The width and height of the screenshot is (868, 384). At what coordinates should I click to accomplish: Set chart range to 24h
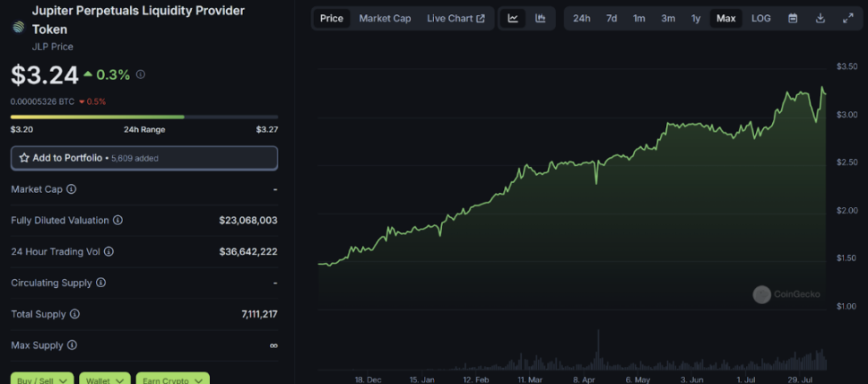pyautogui.click(x=581, y=18)
